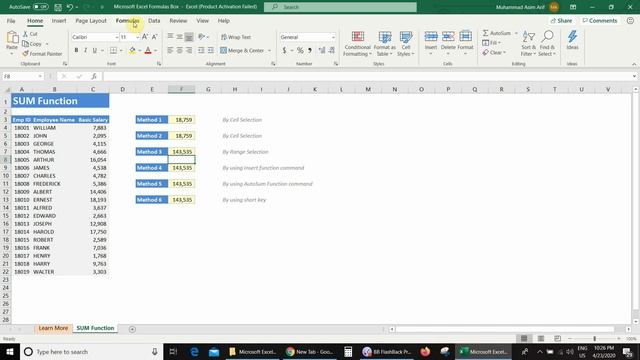The height and width of the screenshot is (360, 640).
Task: Toggle Bold formatting
Action: [x=76, y=50]
